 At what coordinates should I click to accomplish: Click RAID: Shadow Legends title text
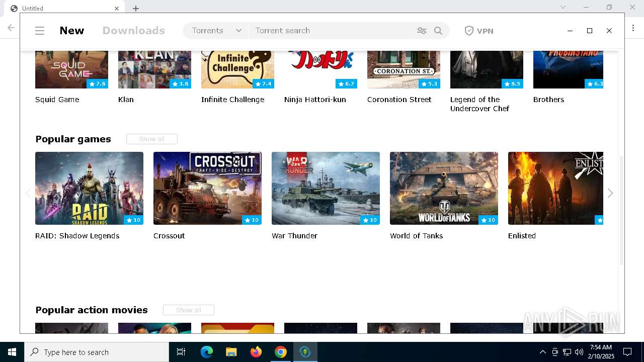(x=77, y=236)
